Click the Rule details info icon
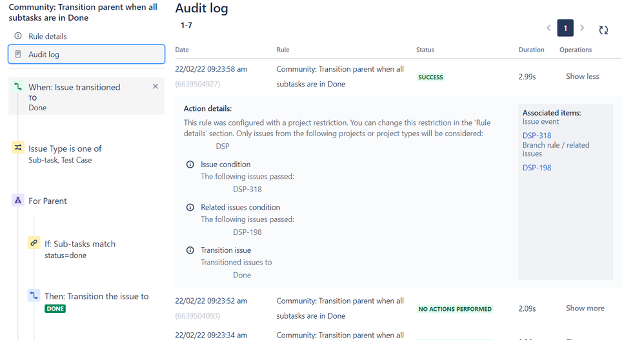Image resolution: width=644 pixels, height=340 pixels. 18,35
